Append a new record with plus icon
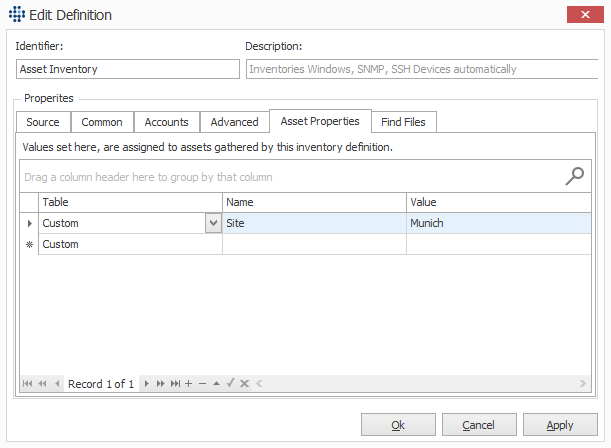611x448 pixels. (189, 384)
